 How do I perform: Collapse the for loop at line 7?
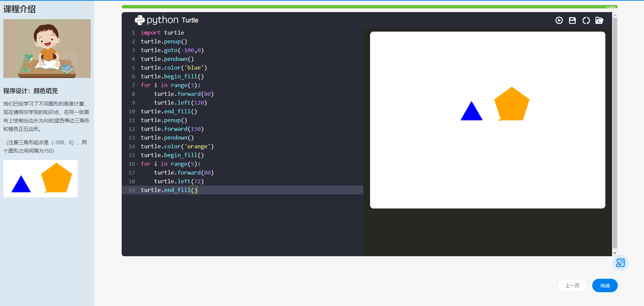(137, 85)
